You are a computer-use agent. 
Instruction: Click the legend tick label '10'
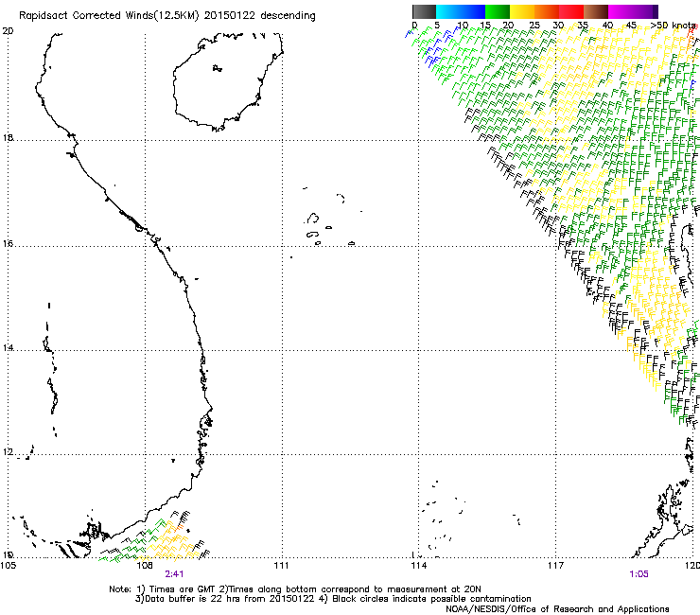coord(463,25)
